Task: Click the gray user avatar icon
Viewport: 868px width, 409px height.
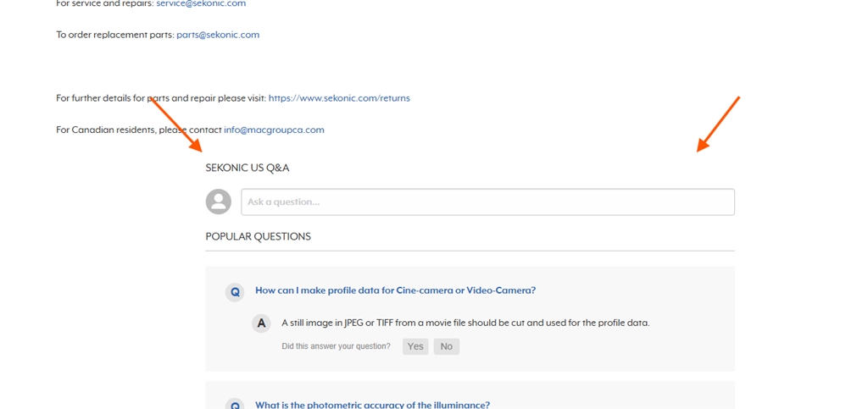Action: click(219, 202)
